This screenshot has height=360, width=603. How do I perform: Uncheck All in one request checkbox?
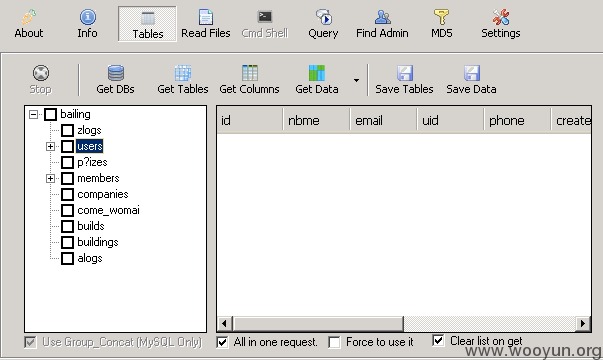point(222,342)
